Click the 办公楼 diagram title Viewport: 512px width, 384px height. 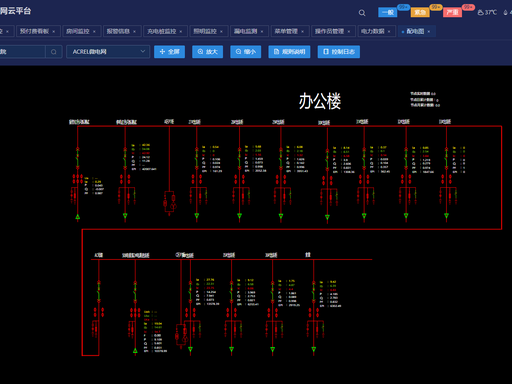(320, 101)
